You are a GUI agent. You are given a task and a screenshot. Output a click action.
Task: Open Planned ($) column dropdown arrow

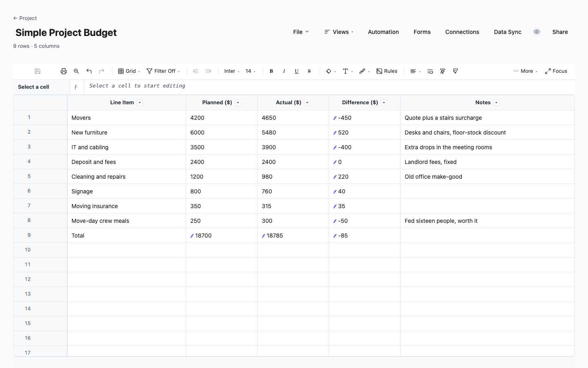[x=238, y=103]
